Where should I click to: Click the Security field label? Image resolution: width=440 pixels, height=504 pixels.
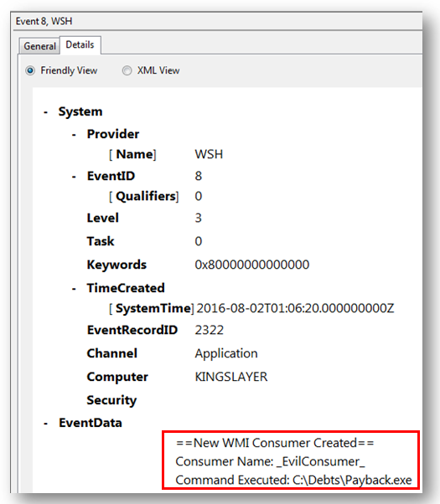tap(111, 400)
